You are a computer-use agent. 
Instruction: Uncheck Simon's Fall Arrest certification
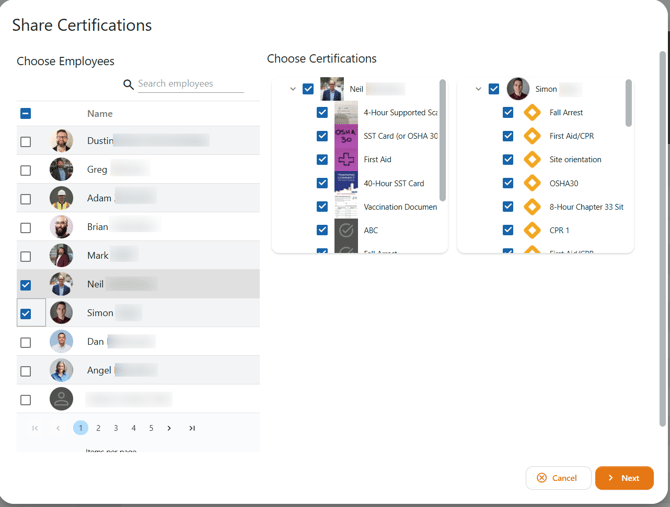[x=508, y=112]
